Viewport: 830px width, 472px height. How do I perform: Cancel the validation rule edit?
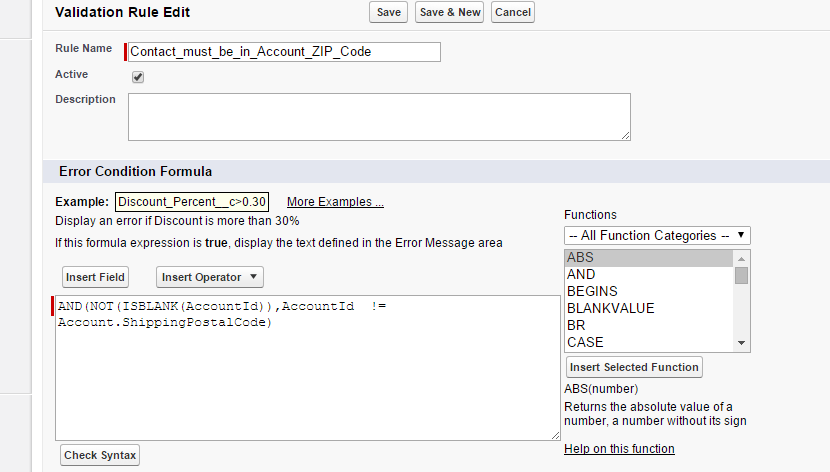[513, 12]
